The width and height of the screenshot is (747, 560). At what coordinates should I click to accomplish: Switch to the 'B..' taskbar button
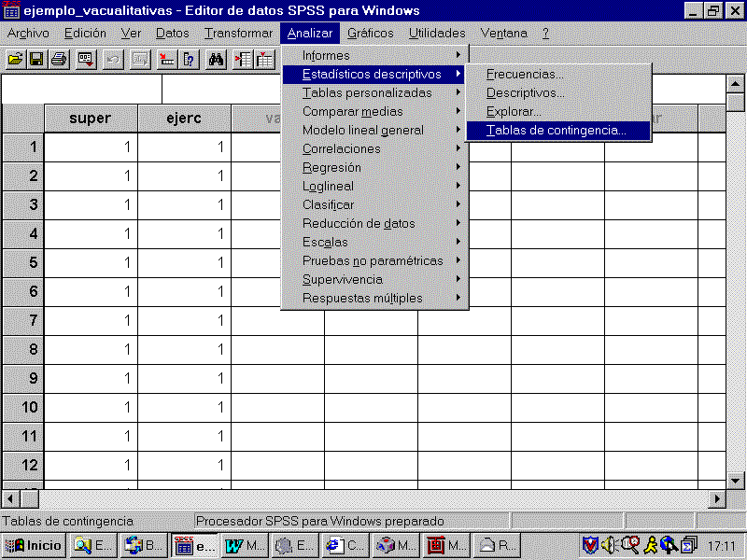pyautogui.click(x=144, y=545)
